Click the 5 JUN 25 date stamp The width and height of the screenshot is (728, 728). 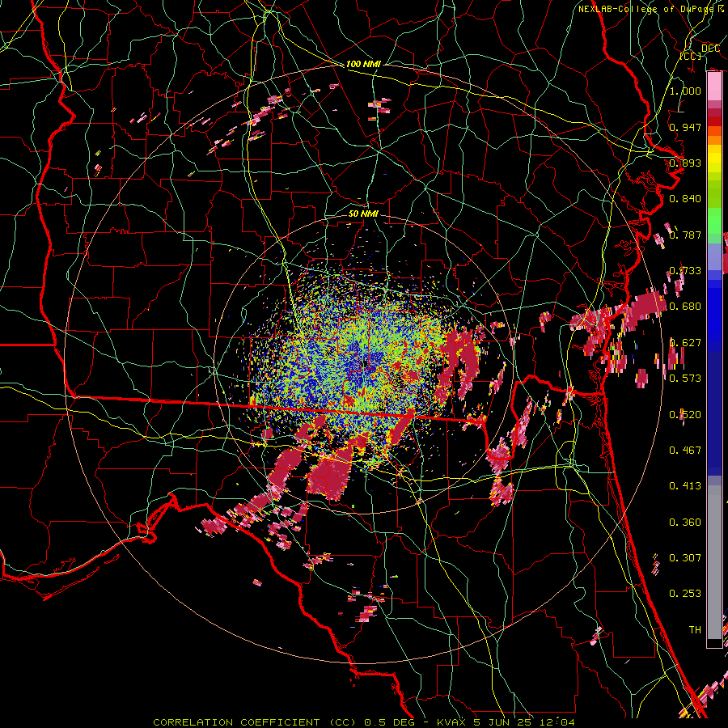[503, 722]
